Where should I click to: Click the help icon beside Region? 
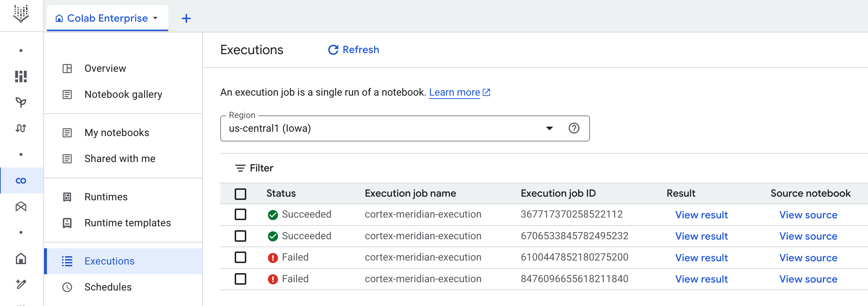pos(574,128)
